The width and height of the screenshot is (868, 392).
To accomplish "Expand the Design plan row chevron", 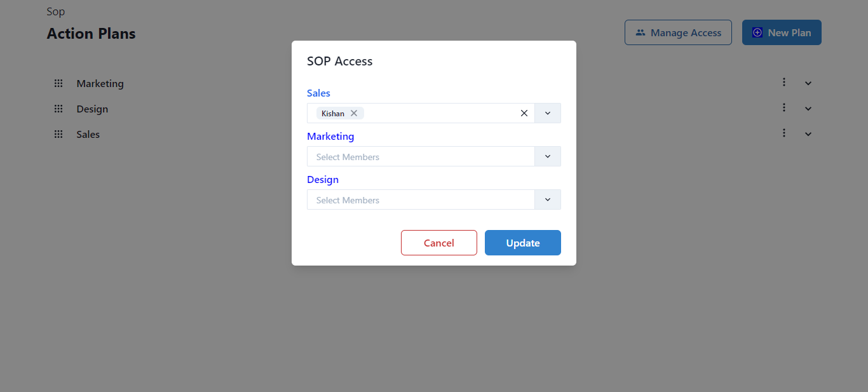I will 808,107.
